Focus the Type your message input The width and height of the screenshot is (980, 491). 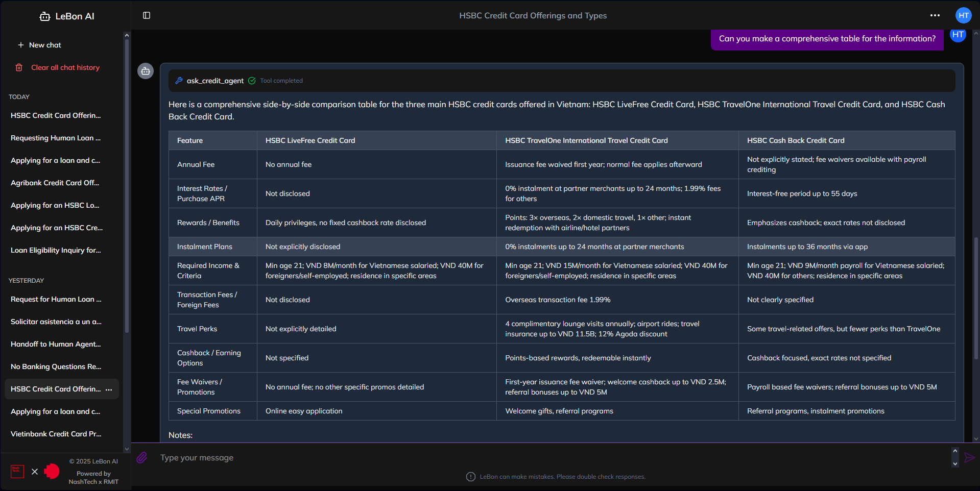(554, 458)
